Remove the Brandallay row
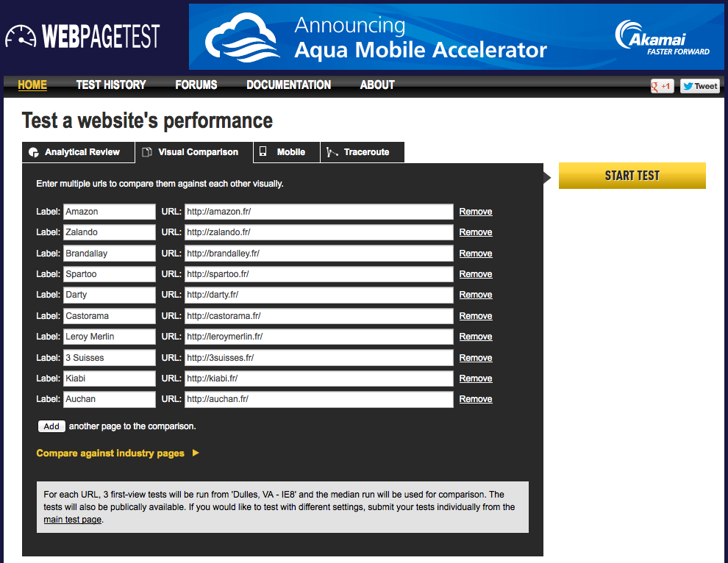The width and height of the screenshot is (728, 563). pos(476,254)
